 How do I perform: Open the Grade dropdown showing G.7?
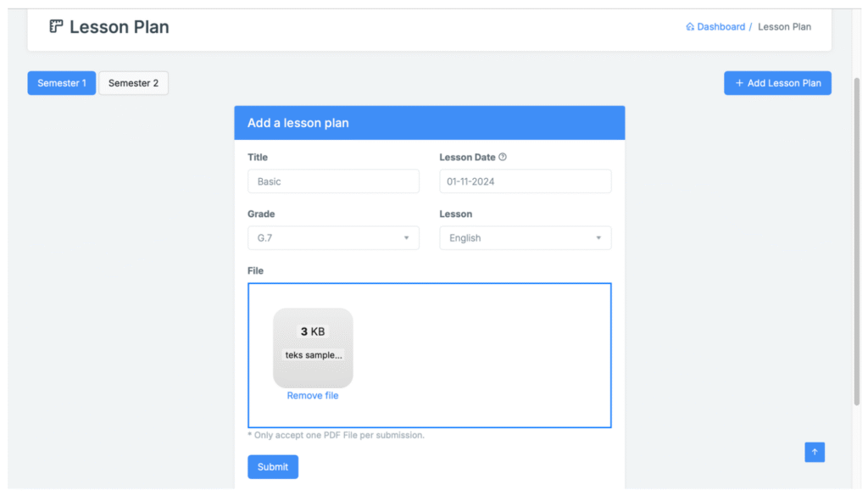pos(333,238)
